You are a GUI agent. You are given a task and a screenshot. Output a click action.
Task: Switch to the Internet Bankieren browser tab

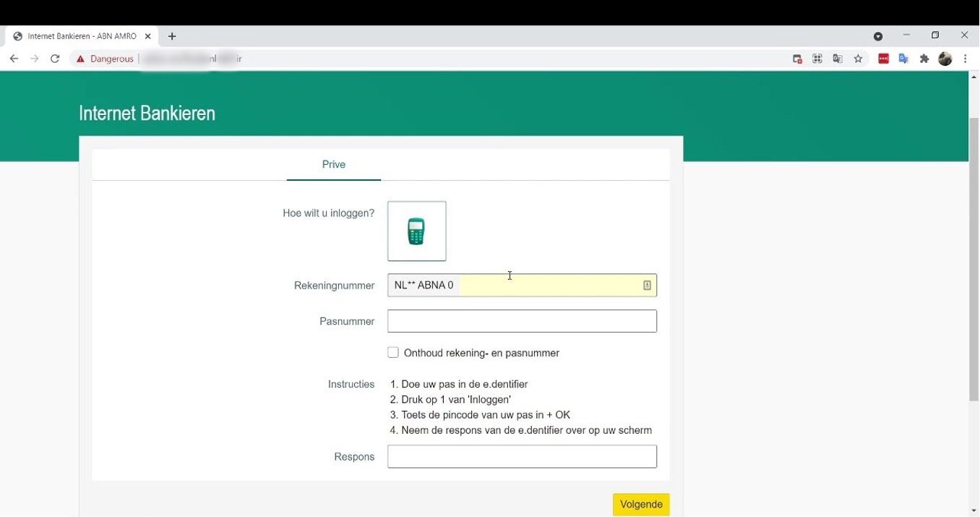(82, 36)
